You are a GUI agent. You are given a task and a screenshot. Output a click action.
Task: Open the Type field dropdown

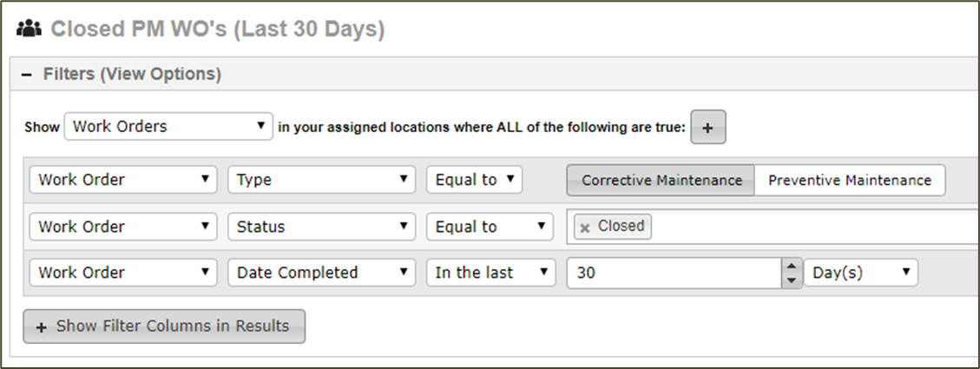(322, 180)
